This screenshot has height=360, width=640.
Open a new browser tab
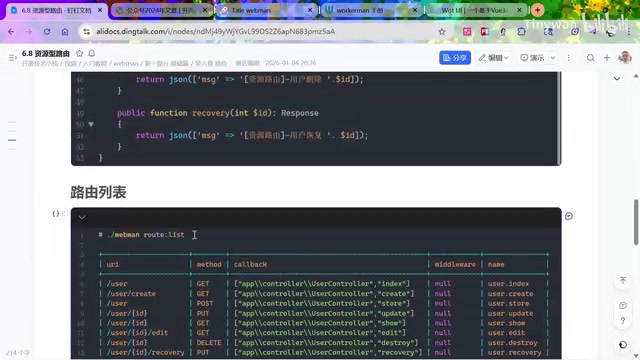pyautogui.click(x=538, y=10)
